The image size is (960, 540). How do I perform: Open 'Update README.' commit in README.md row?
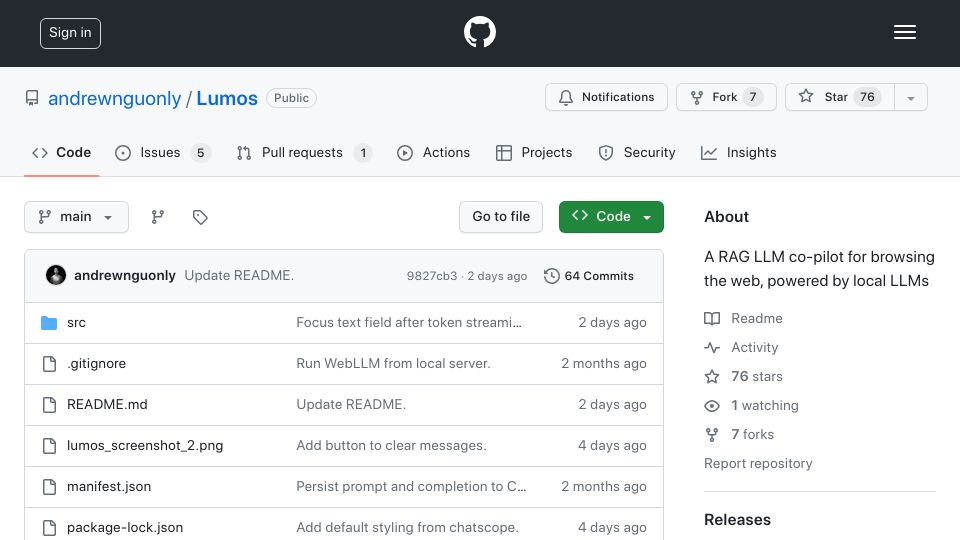pos(351,405)
